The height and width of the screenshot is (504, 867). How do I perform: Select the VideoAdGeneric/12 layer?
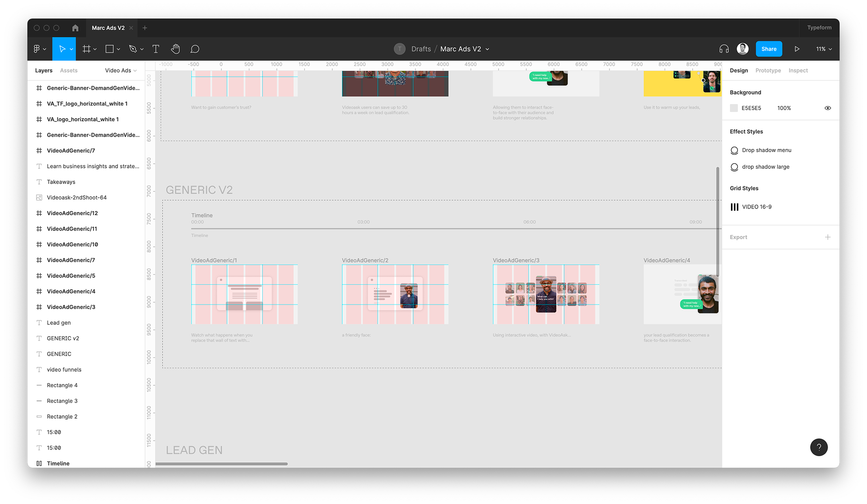click(x=72, y=213)
